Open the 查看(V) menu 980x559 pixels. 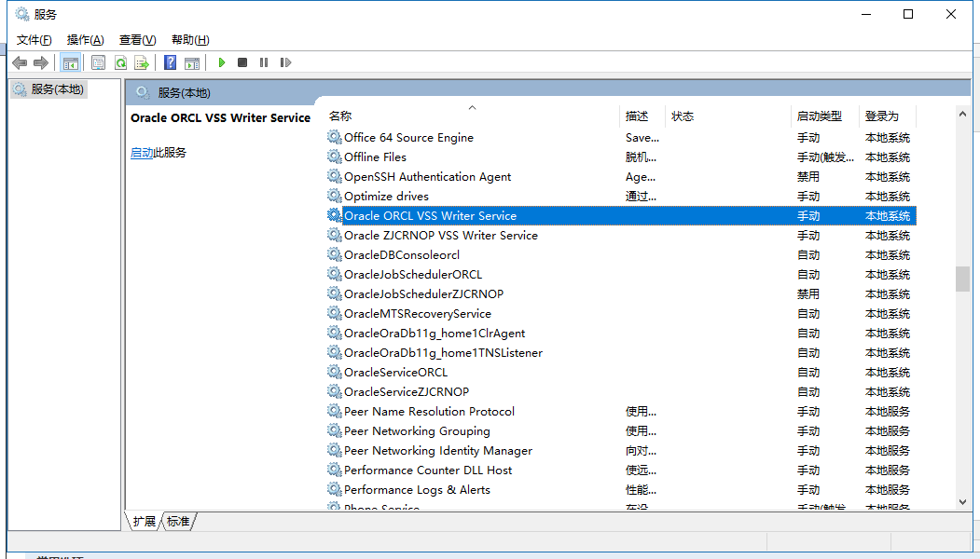137,40
